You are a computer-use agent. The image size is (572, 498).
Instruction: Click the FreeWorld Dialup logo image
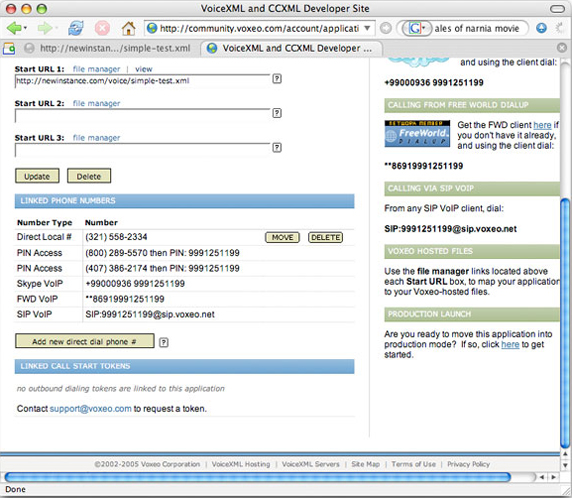(x=417, y=134)
